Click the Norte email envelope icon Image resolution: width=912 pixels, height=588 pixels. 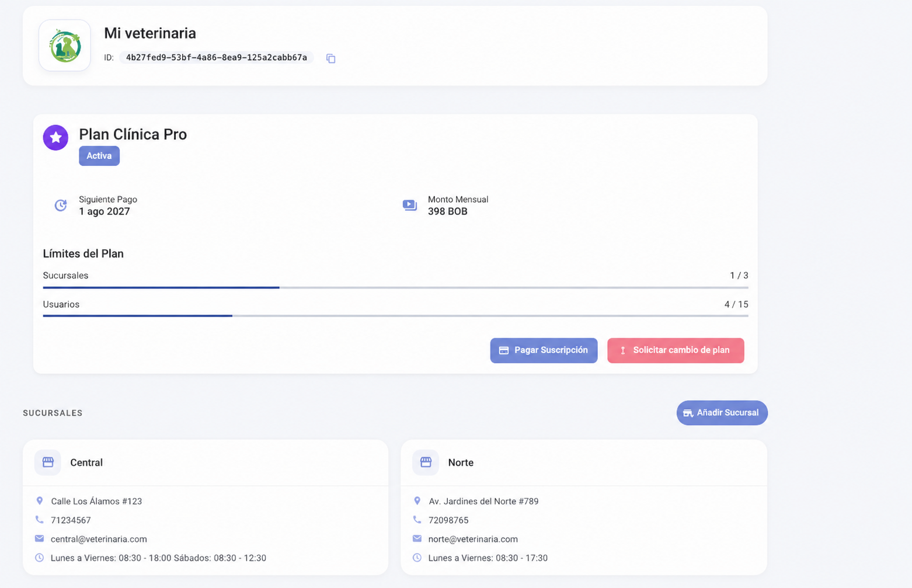pyautogui.click(x=417, y=538)
